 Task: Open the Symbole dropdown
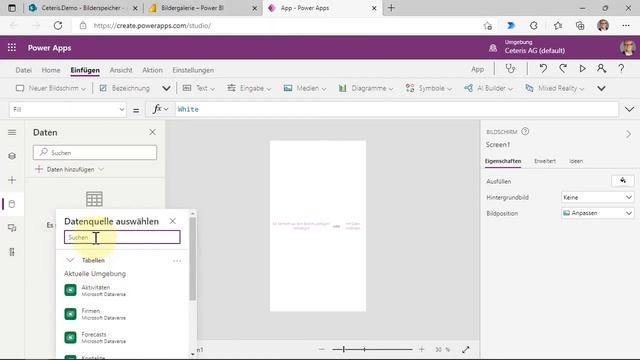(x=429, y=88)
